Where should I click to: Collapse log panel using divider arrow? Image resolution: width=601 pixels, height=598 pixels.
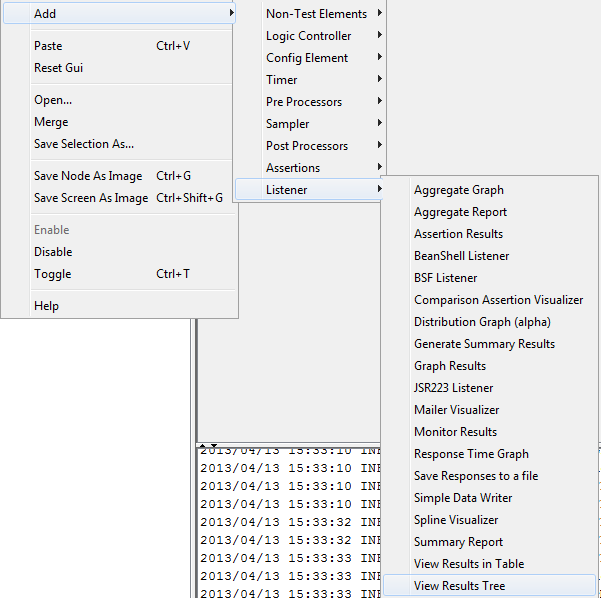(213, 445)
